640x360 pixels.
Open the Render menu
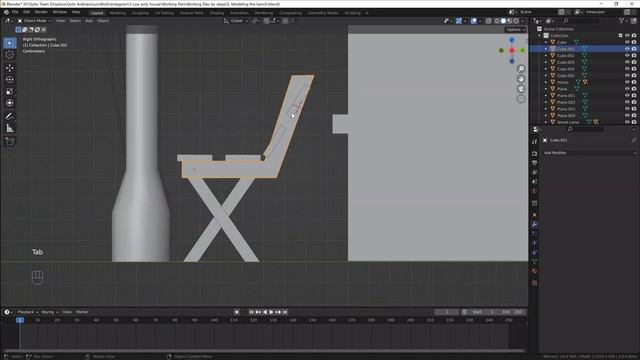[x=41, y=12]
